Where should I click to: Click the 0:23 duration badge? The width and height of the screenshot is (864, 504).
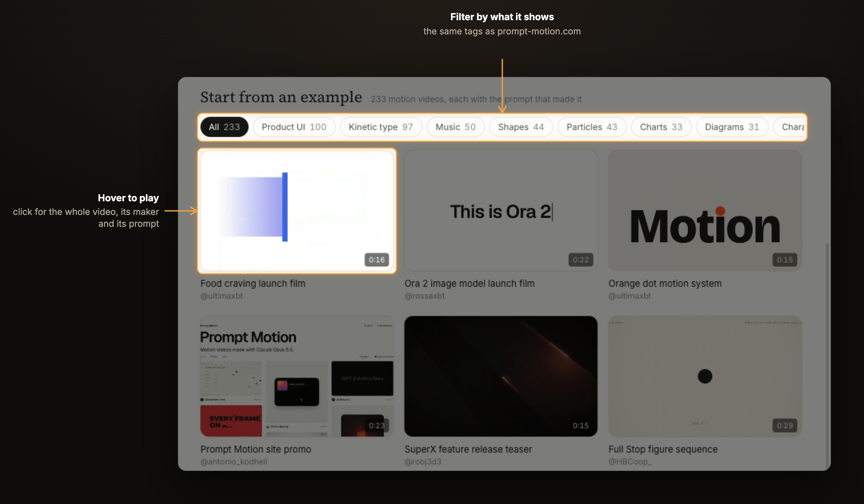click(x=377, y=425)
